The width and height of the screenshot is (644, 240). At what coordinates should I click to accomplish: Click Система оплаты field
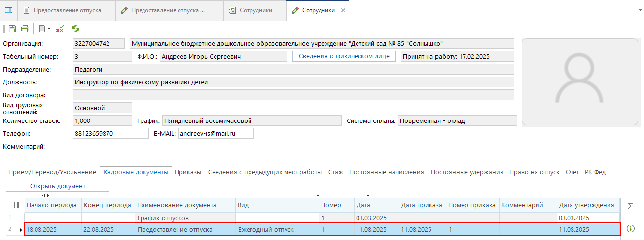[x=457, y=120]
